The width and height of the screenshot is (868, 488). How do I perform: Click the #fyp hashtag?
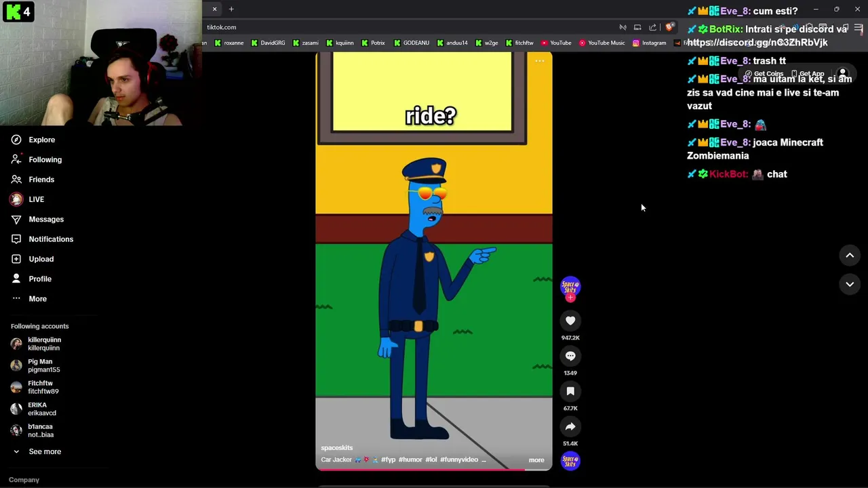(388, 460)
